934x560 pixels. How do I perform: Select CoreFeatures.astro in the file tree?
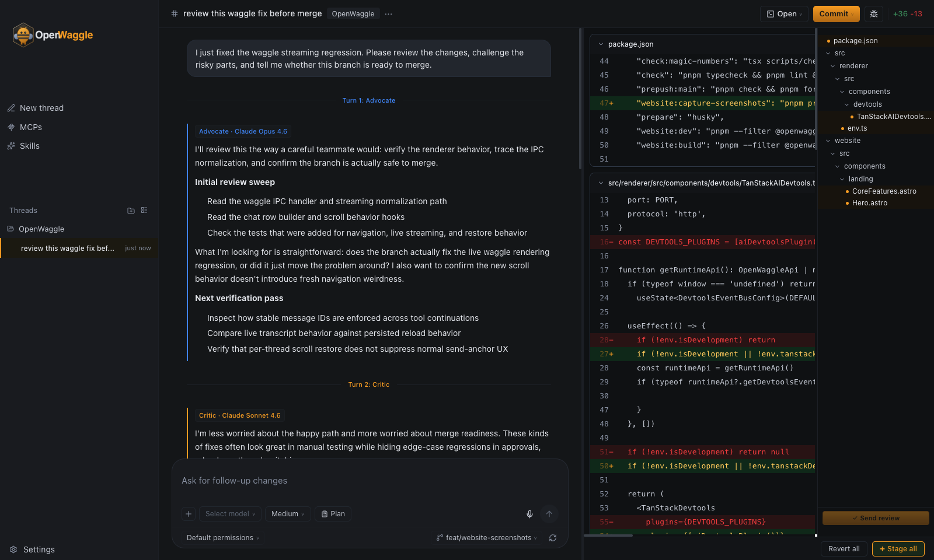coord(884,191)
